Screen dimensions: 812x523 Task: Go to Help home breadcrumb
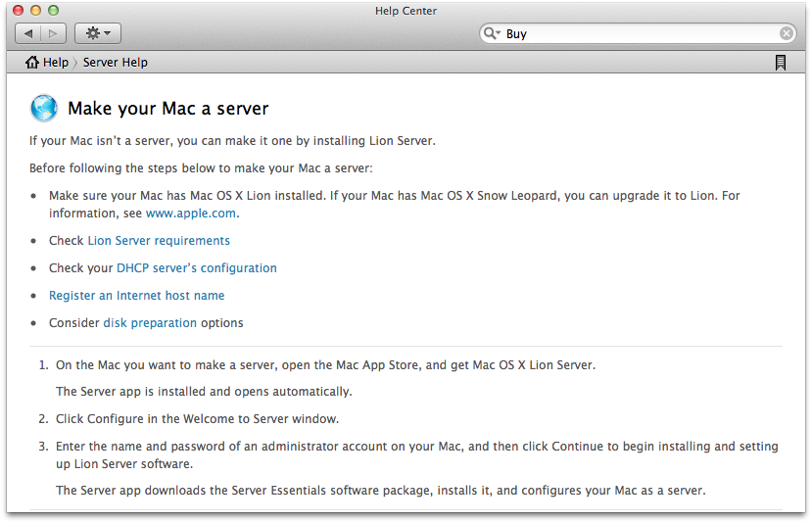click(x=47, y=63)
